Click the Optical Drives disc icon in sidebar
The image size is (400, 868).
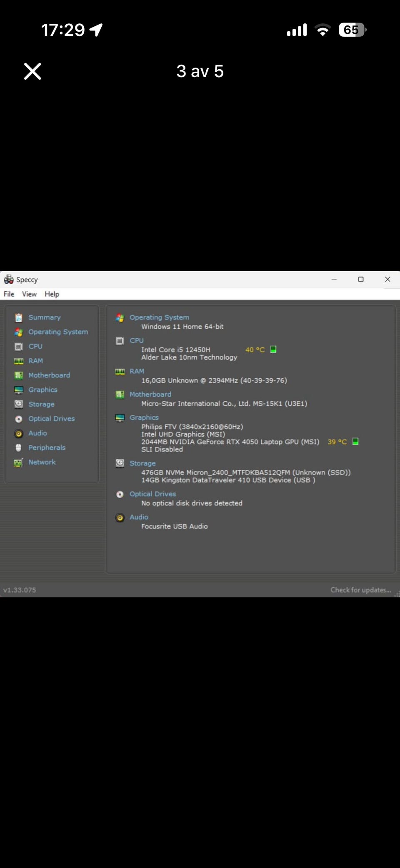pos(18,419)
